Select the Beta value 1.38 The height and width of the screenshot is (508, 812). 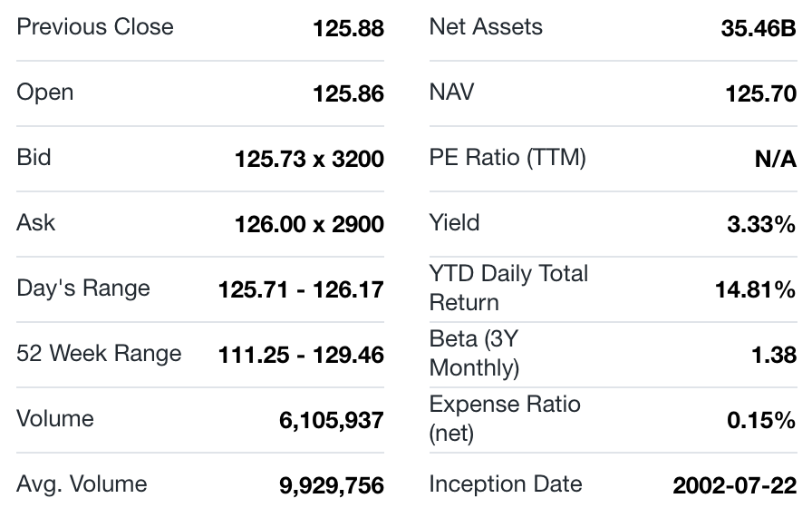pos(774,355)
